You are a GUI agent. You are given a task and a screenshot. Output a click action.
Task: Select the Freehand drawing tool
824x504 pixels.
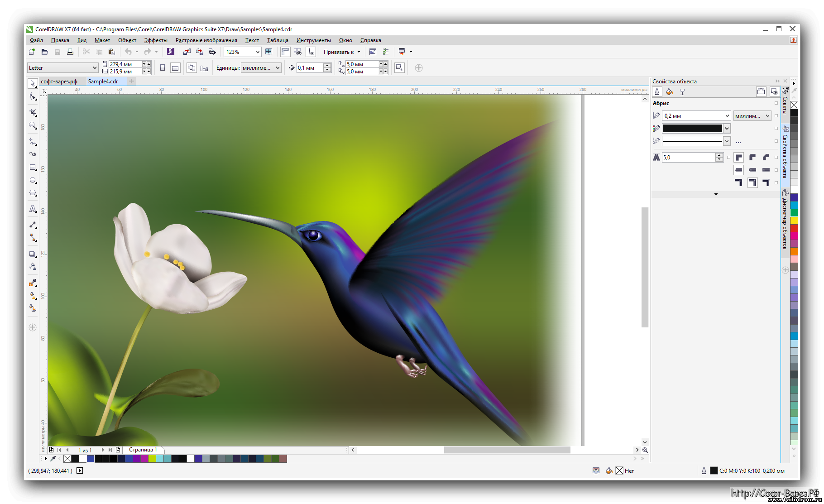33,142
